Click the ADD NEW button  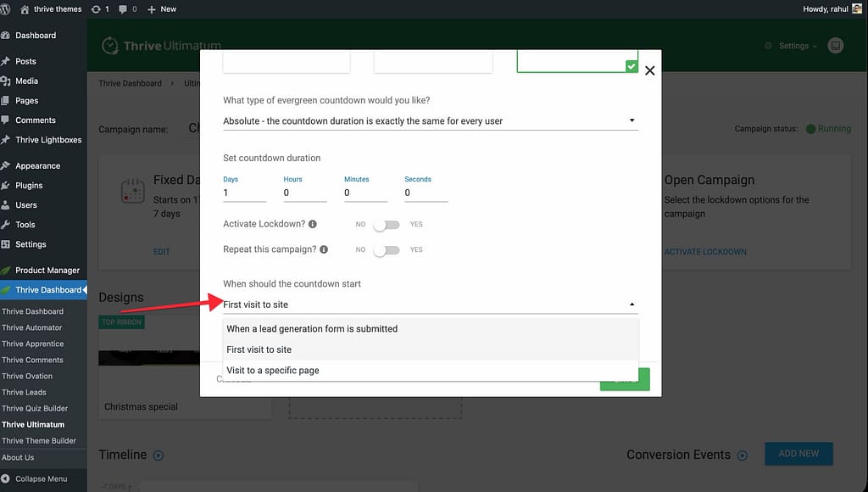click(x=798, y=454)
